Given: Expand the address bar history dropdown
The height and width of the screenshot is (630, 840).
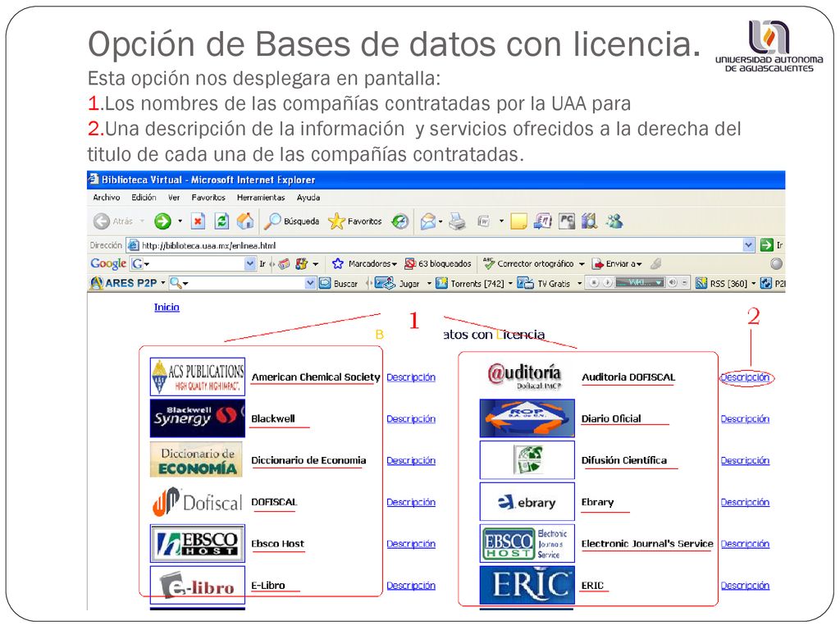Looking at the screenshot, I should click(748, 244).
